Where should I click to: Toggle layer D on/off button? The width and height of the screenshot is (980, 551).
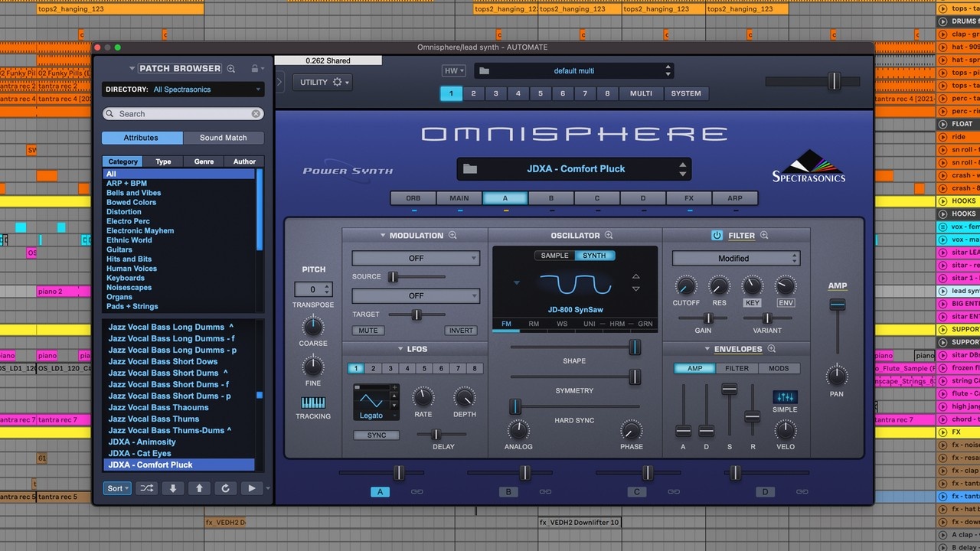(x=765, y=492)
